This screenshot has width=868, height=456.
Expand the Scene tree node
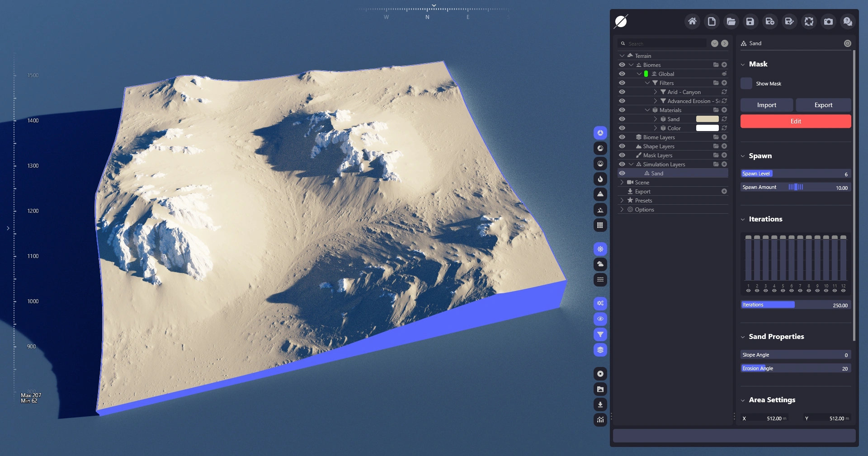click(x=622, y=182)
